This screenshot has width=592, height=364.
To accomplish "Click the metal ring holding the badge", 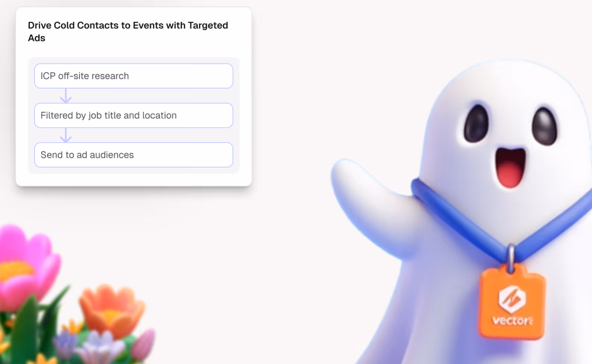I will [x=511, y=258].
